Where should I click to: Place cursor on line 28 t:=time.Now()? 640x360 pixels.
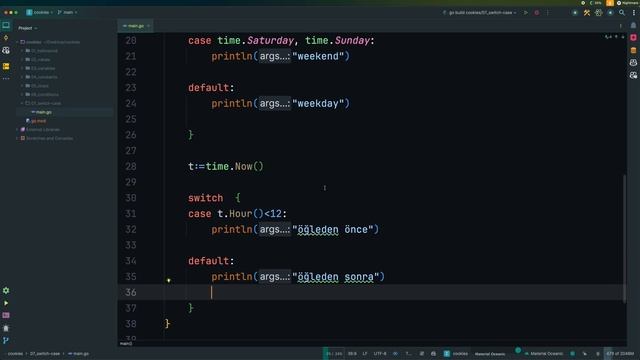(226, 167)
